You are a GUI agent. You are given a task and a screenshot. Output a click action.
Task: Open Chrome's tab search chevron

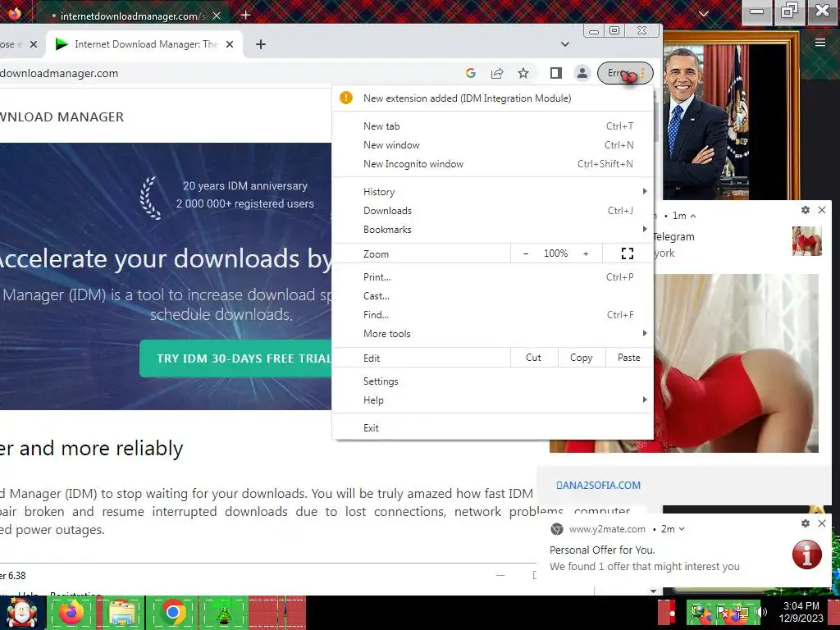pos(564,44)
